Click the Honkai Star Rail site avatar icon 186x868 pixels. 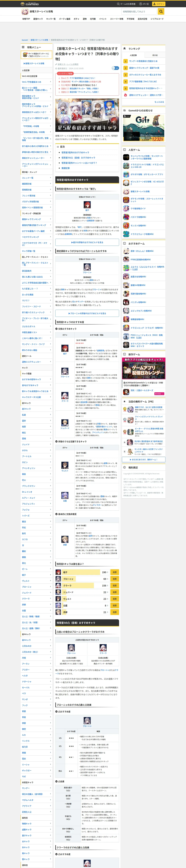tap(25, 11)
